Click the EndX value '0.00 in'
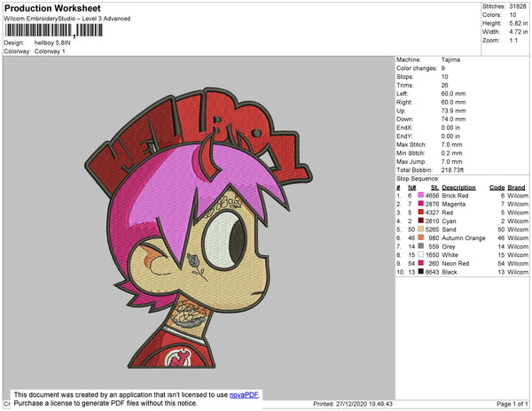This screenshot has height=411, width=532. tap(450, 128)
